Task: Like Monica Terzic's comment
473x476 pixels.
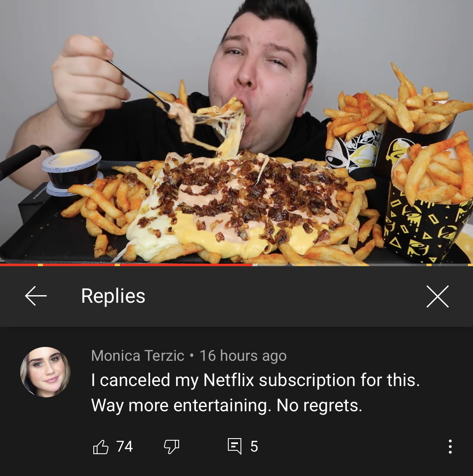Action: (100, 447)
